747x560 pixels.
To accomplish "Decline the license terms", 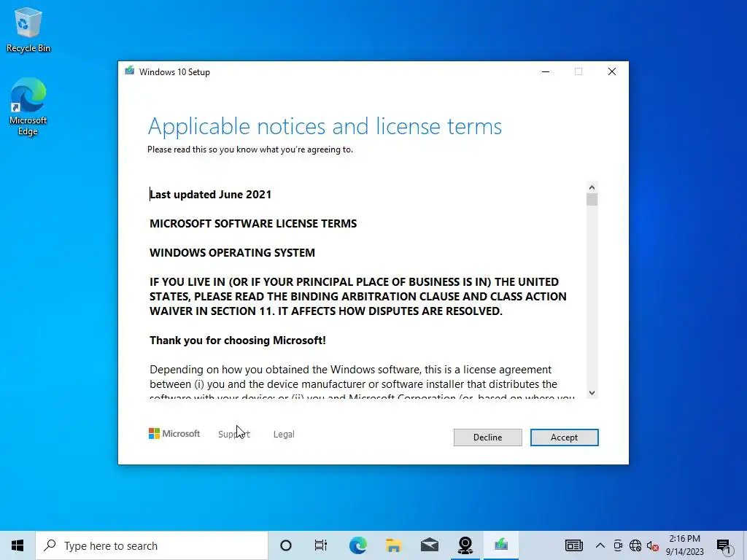I will [487, 437].
